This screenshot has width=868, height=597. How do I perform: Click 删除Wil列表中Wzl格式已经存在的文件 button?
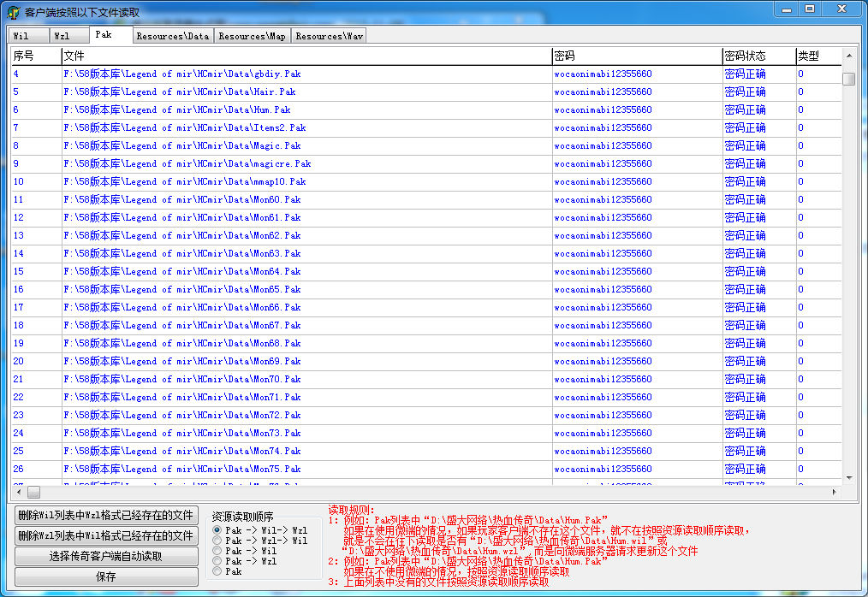click(106, 516)
